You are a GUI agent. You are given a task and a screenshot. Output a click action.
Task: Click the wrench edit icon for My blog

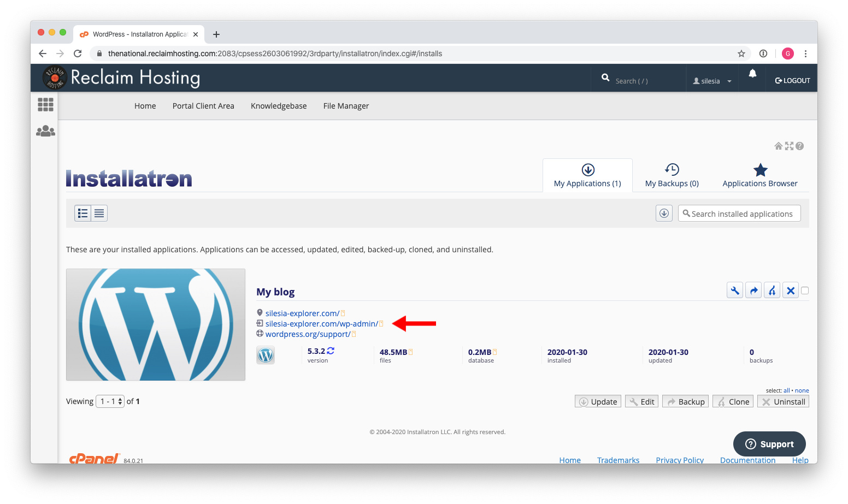(x=735, y=290)
